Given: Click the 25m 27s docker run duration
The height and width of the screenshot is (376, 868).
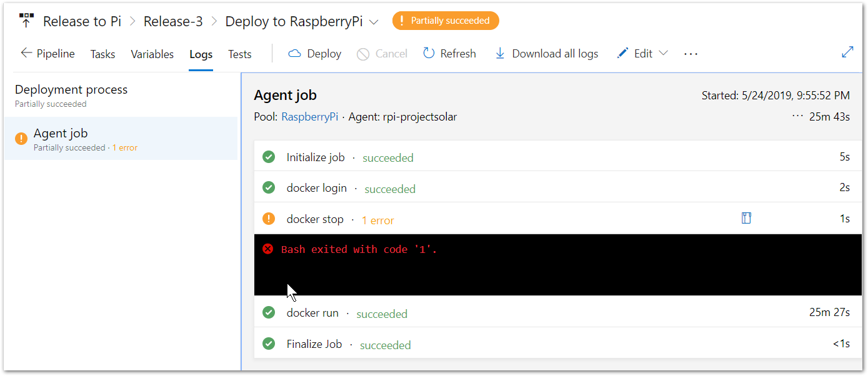Looking at the screenshot, I should [x=829, y=312].
